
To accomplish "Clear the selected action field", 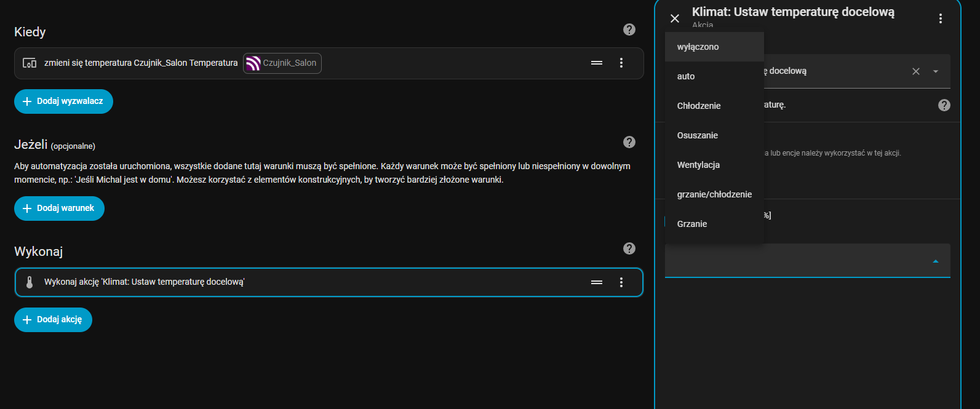I will (915, 71).
